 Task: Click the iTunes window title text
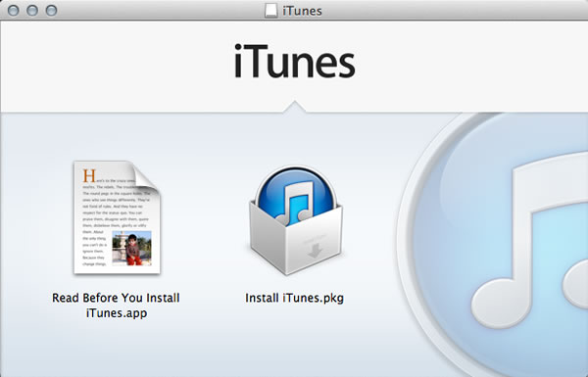coord(302,11)
